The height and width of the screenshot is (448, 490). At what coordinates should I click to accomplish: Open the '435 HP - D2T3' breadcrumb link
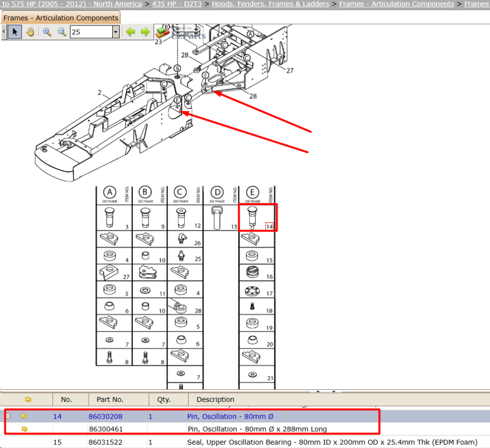(x=177, y=4)
